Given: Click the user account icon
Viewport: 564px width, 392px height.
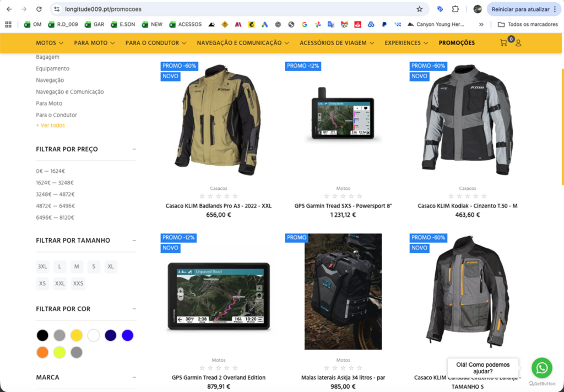Looking at the screenshot, I should coord(518,43).
